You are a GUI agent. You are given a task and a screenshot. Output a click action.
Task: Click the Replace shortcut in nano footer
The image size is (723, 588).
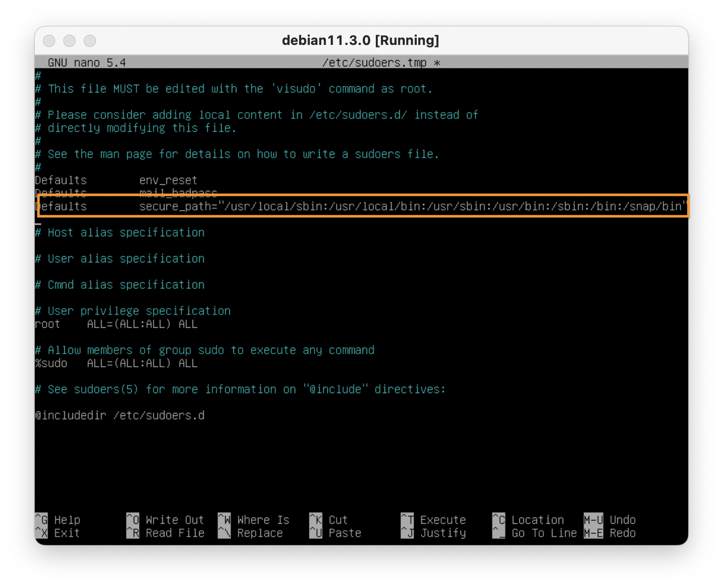pos(251,533)
